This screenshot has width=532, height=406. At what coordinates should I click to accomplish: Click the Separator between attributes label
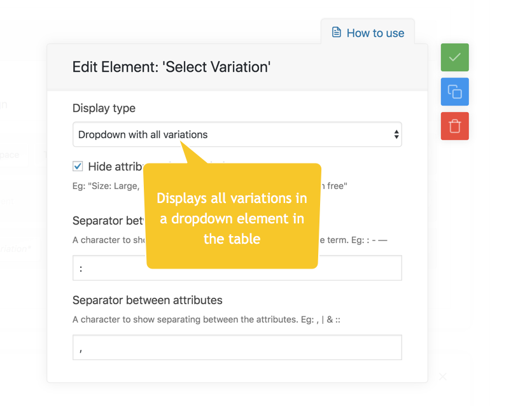pyautogui.click(x=147, y=300)
